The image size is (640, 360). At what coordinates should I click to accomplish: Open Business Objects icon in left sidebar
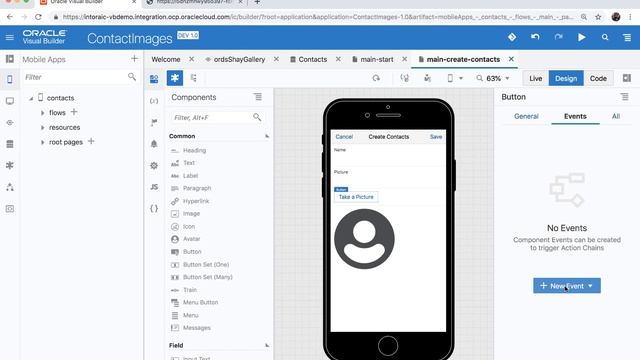pyautogui.click(x=10, y=144)
